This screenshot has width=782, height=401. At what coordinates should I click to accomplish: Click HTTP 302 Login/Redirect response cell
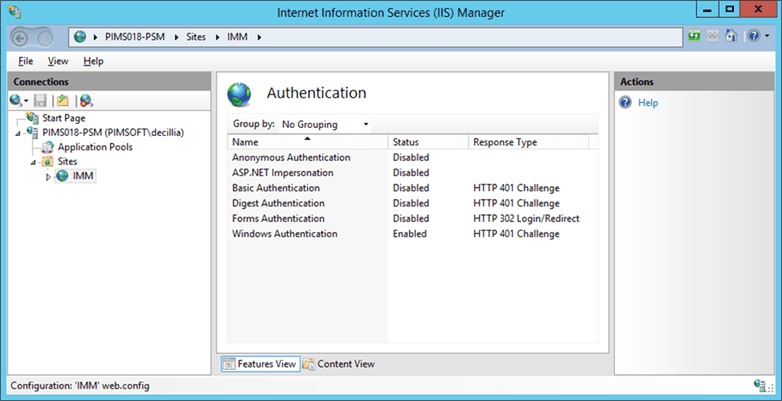526,218
